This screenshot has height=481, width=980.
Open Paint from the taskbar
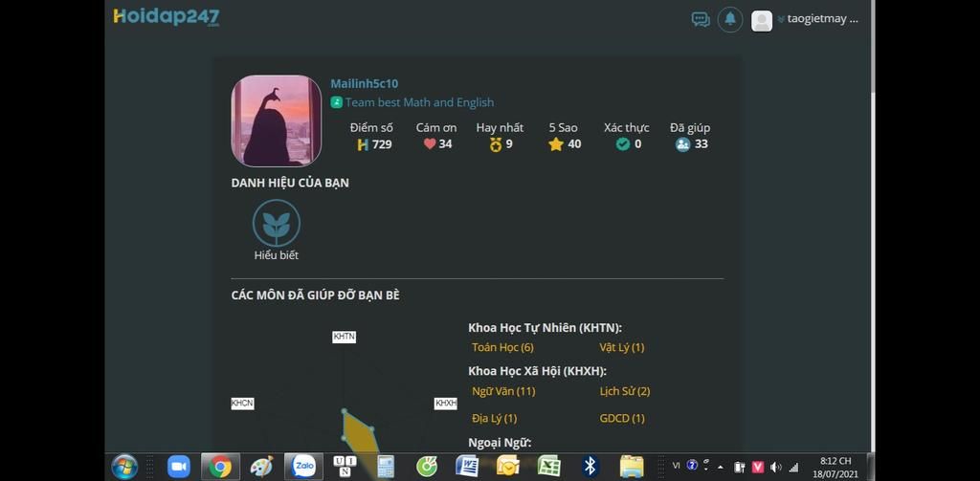[x=261, y=467]
